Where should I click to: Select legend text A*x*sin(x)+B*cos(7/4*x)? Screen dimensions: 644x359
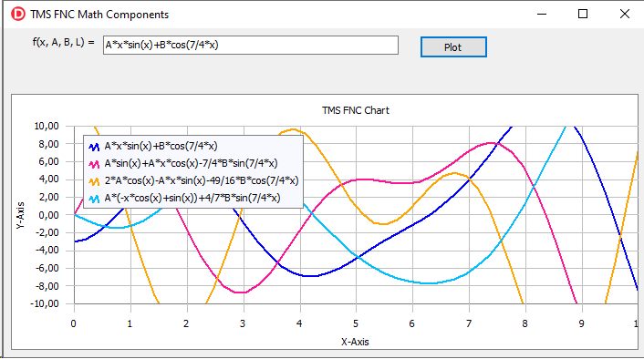pos(161,146)
